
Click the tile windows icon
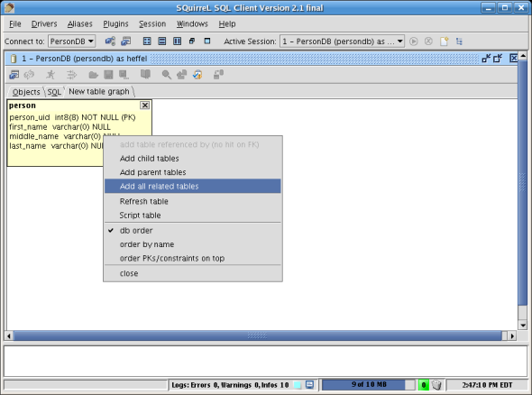pyautogui.click(x=147, y=41)
